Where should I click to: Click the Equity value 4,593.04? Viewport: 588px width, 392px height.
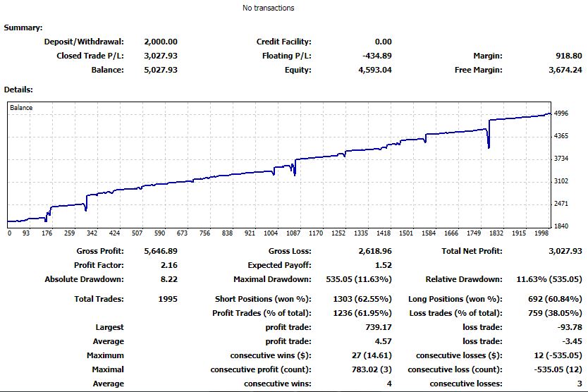point(375,70)
